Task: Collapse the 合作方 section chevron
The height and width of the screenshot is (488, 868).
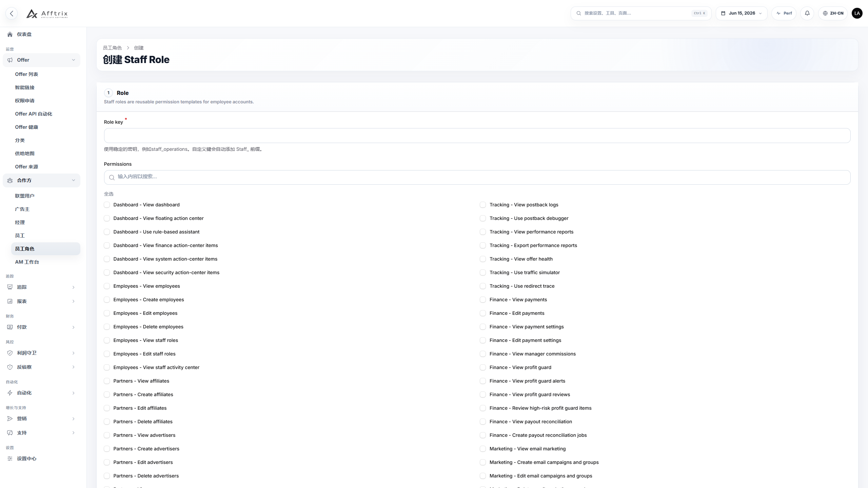Action: pyautogui.click(x=74, y=180)
